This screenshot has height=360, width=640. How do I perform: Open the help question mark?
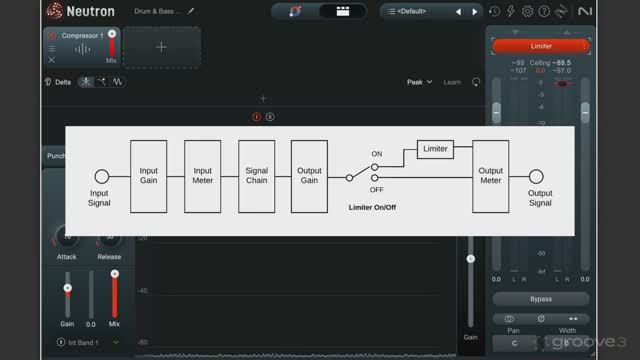click(544, 11)
